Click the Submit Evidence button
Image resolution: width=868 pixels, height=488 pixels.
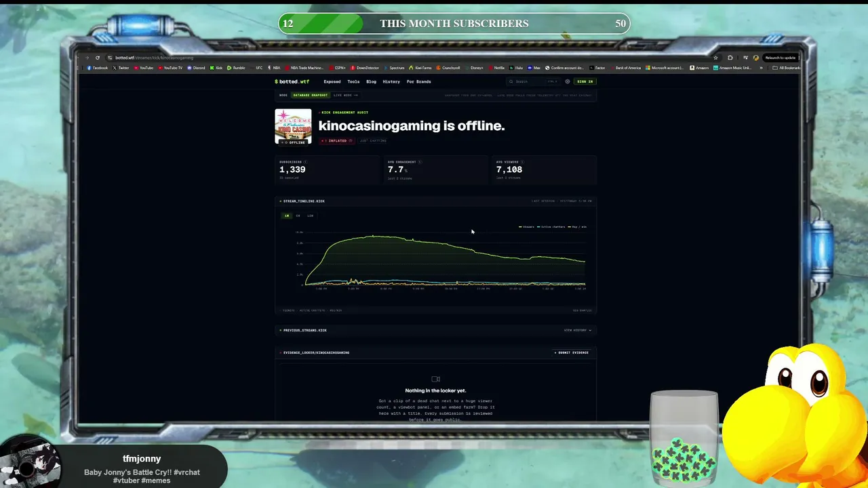[573, 352]
